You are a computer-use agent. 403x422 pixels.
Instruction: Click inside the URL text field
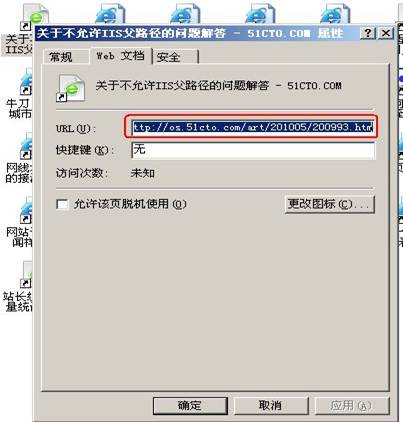click(253, 127)
